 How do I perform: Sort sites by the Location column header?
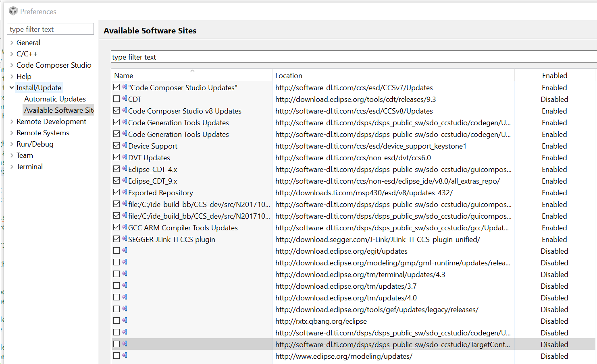coord(289,76)
